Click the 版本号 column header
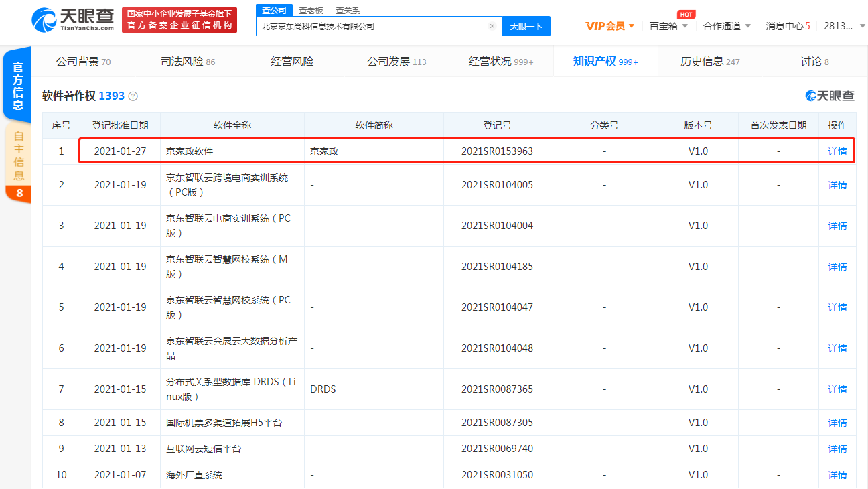The image size is (868, 489). click(x=698, y=125)
